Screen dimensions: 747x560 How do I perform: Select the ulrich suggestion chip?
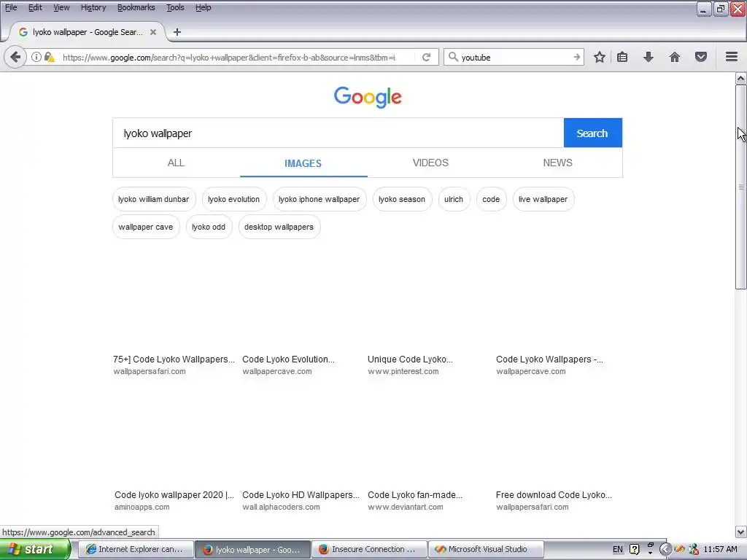[x=454, y=200]
